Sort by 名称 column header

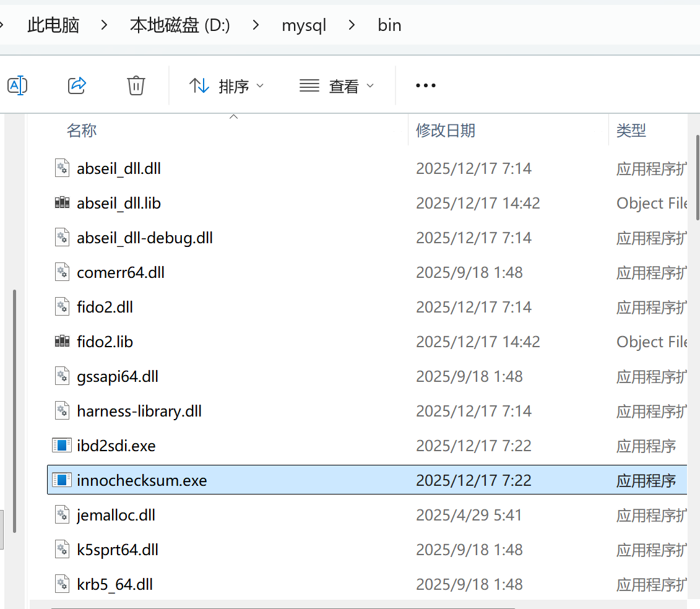[x=82, y=131]
